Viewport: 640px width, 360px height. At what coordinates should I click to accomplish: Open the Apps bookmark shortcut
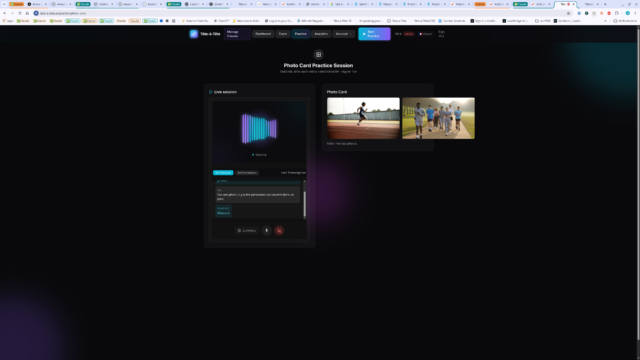8,21
